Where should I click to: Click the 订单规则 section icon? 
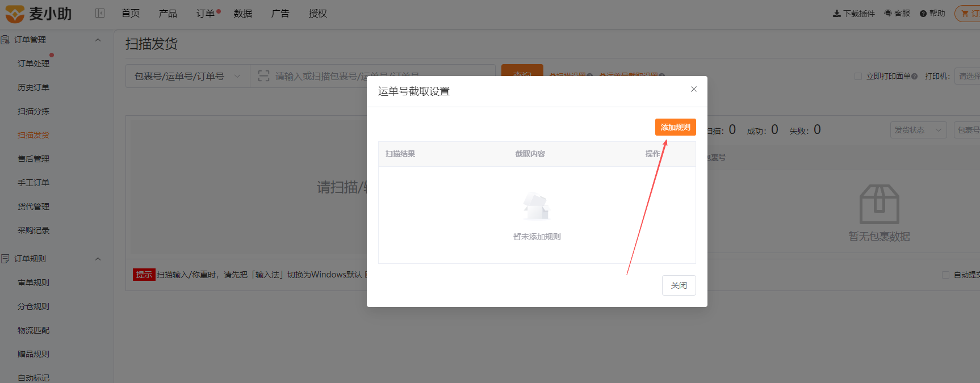(5, 259)
